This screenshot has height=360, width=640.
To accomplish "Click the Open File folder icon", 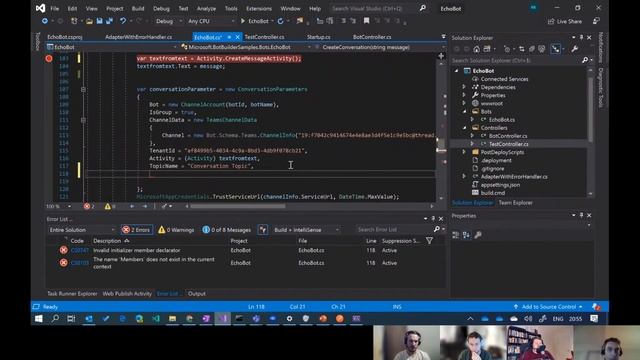I will (89, 21).
